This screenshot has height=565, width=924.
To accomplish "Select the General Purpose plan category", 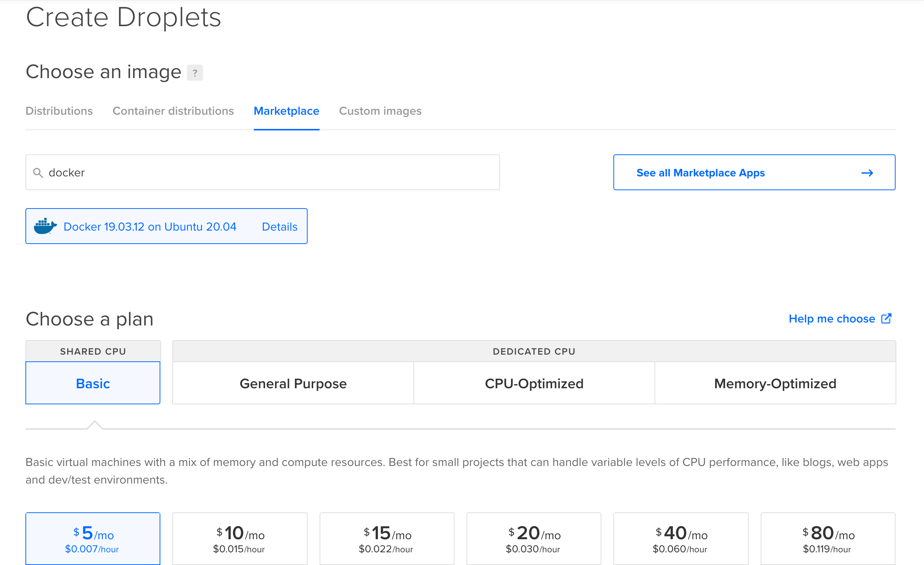I will [x=293, y=383].
